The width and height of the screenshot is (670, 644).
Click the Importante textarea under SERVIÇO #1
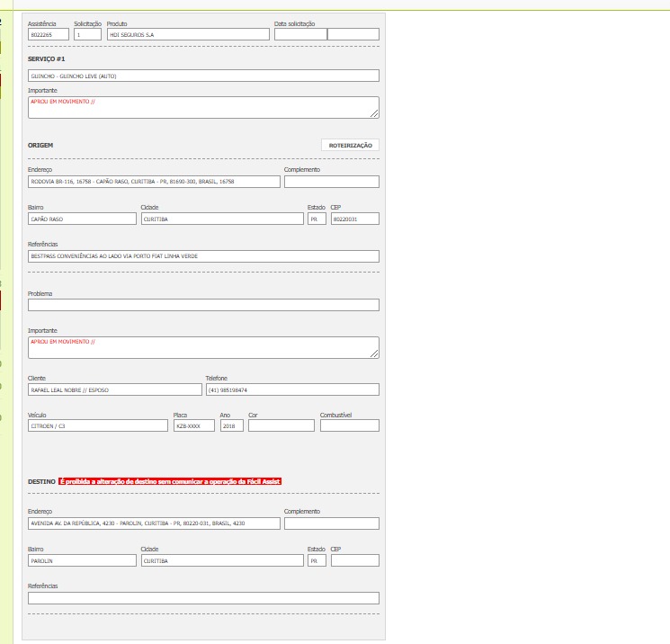coord(203,107)
